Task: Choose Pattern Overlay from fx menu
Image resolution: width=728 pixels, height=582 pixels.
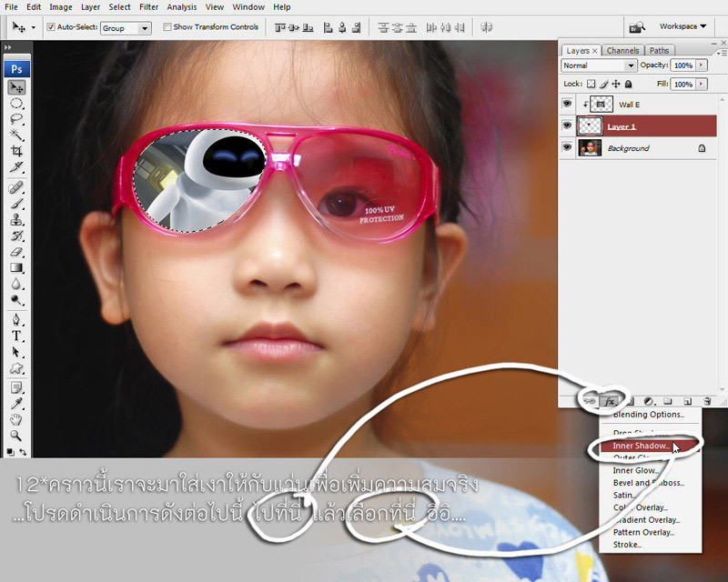Action: coord(650,532)
